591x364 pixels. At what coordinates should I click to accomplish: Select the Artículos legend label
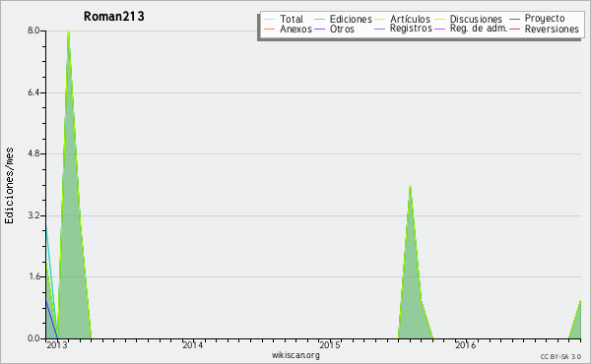(410, 19)
